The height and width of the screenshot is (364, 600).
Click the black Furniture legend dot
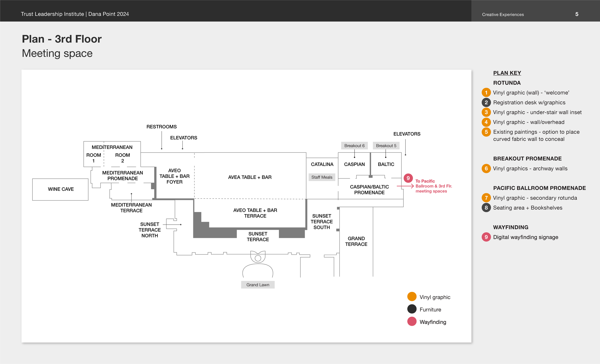tap(412, 309)
